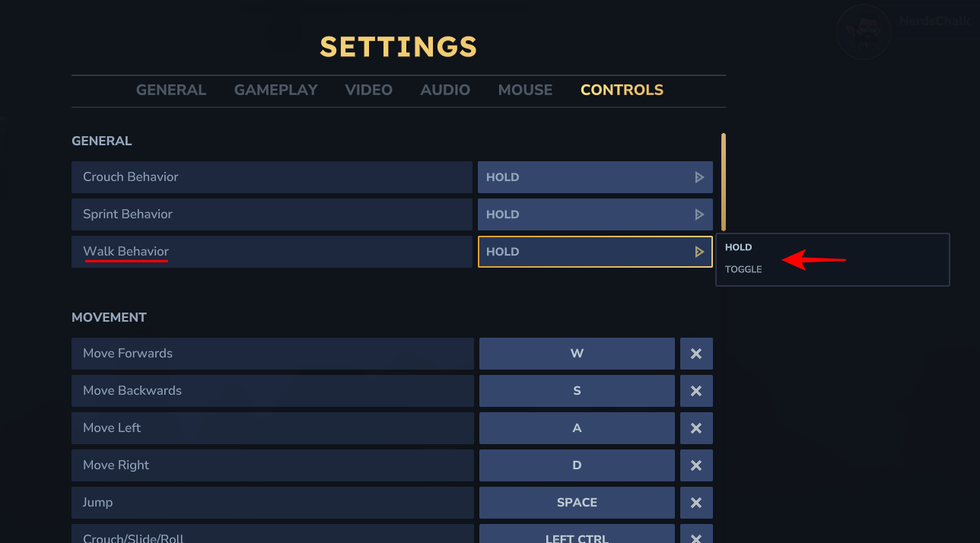Screen dimensions: 980x543
Task: Click the settings list scrollbar thumb
Action: pos(724,181)
